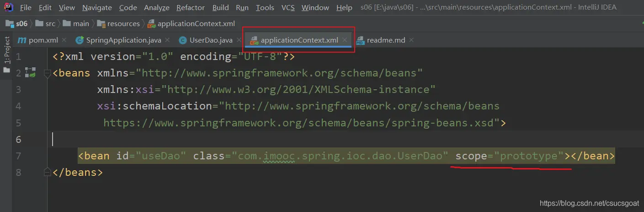Click Spring gutter icon on line 2

30,72
